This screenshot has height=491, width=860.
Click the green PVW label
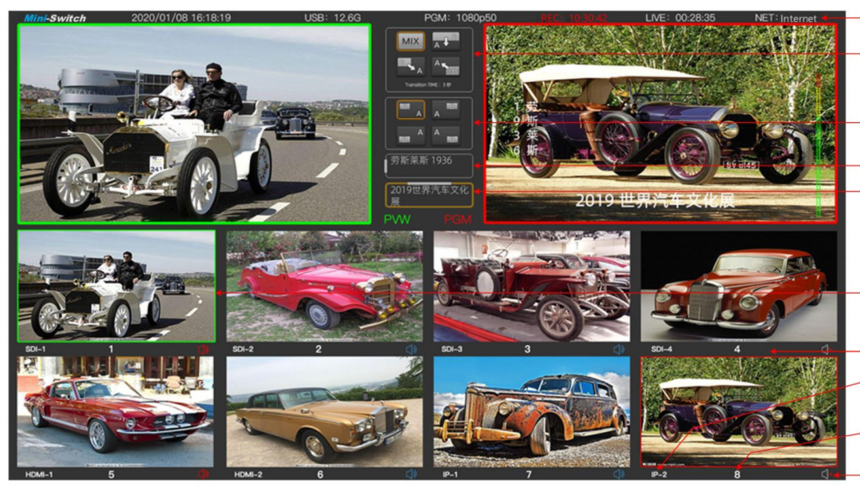[x=397, y=219]
